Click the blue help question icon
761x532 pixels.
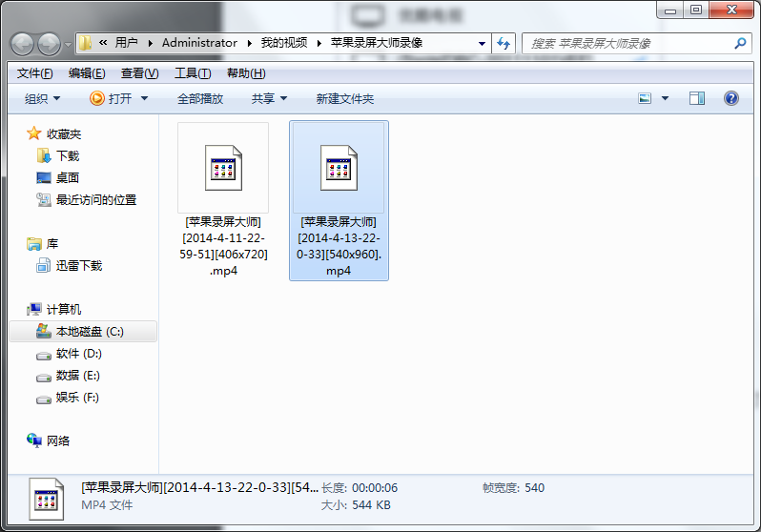(730, 98)
